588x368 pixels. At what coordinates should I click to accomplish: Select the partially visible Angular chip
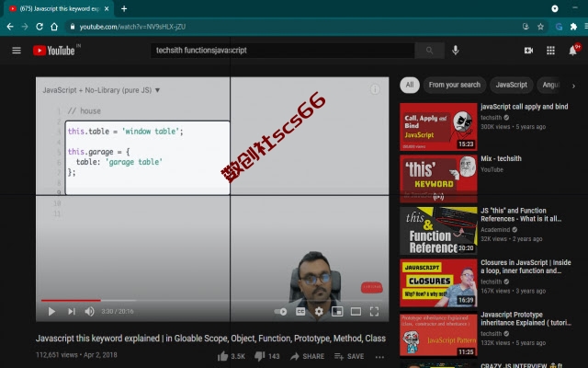point(550,85)
